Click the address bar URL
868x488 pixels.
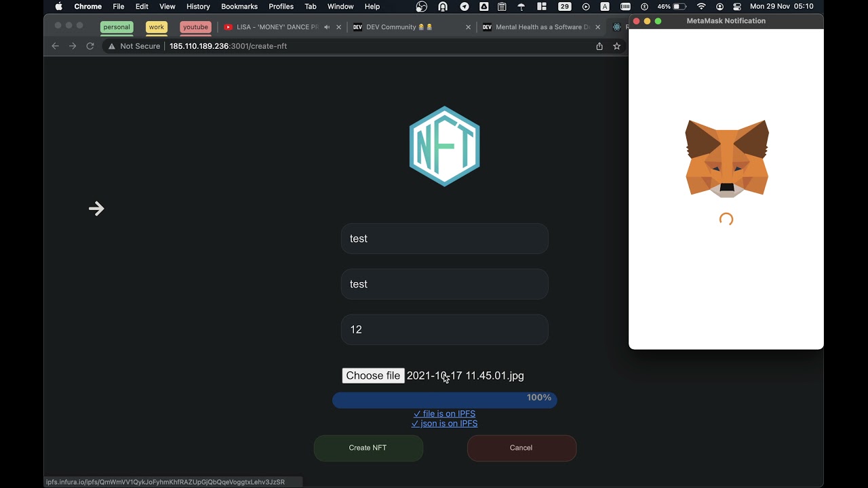tap(228, 46)
